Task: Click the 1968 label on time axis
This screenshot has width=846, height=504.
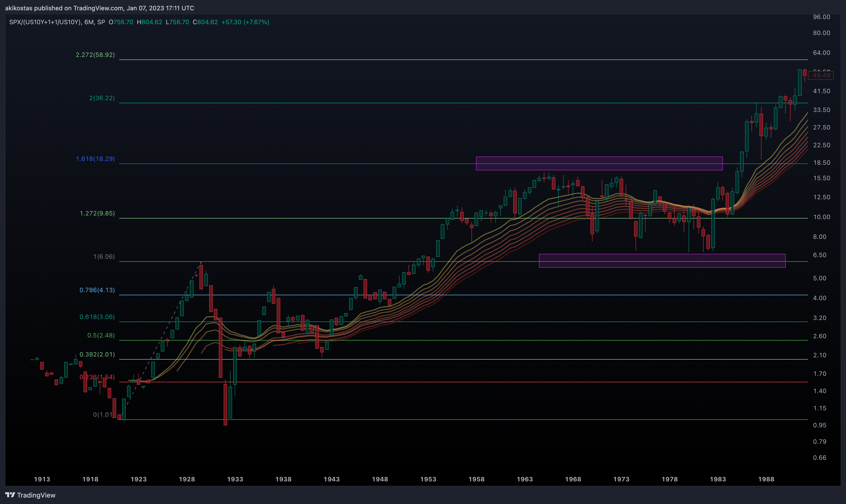Action: pos(573,479)
